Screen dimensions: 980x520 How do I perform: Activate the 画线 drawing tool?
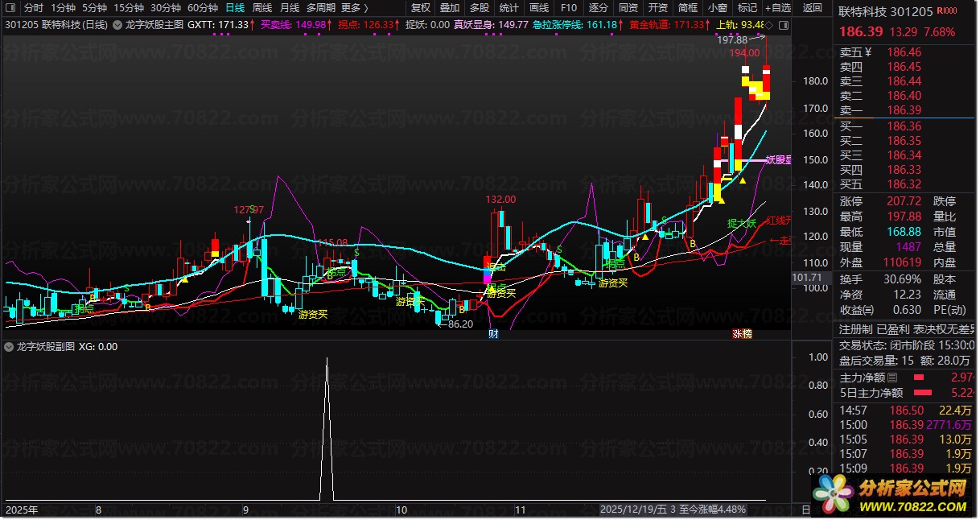pos(539,7)
